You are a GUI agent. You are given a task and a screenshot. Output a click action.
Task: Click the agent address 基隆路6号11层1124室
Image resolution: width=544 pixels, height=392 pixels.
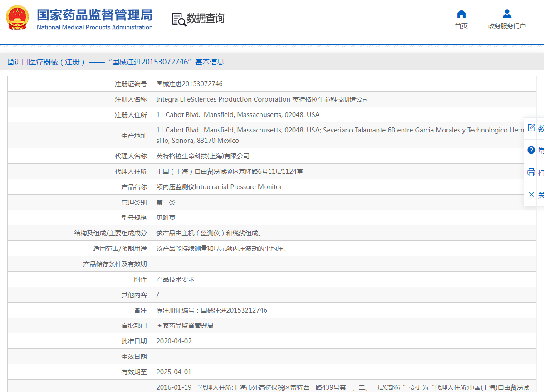coord(230,171)
